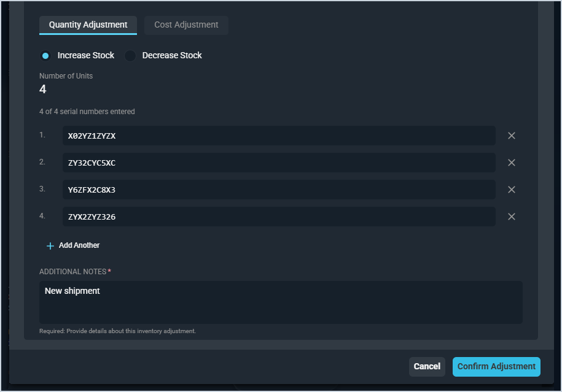Edit the fourth serial number input
The image size is (562, 392).
tap(279, 217)
